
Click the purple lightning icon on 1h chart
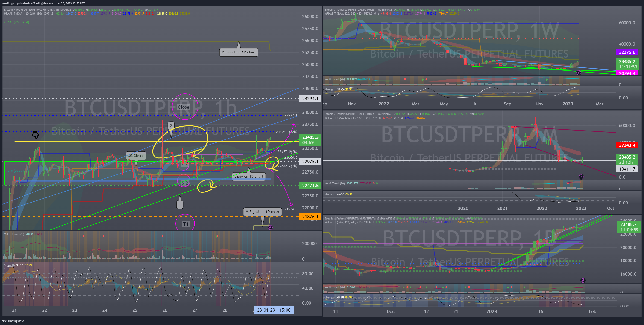pyautogui.click(x=270, y=228)
